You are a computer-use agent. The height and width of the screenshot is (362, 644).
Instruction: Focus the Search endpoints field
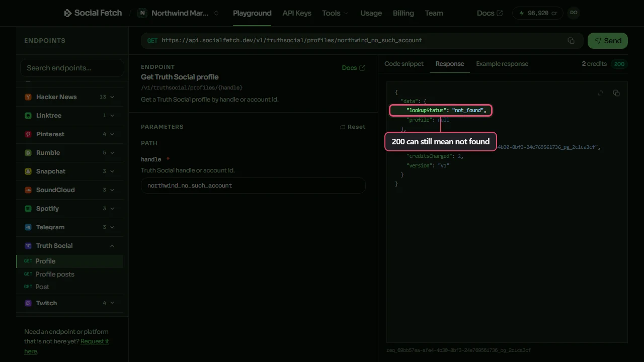coord(72,68)
